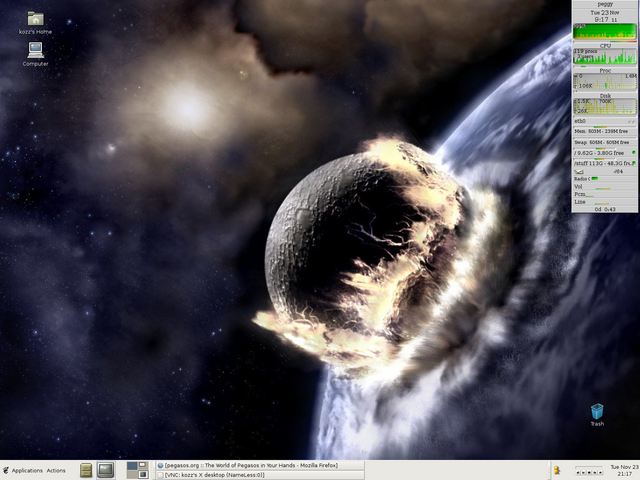Screen dimensions: 640x480
Task: Switch to the workspace with the white window
Action: point(142,466)
